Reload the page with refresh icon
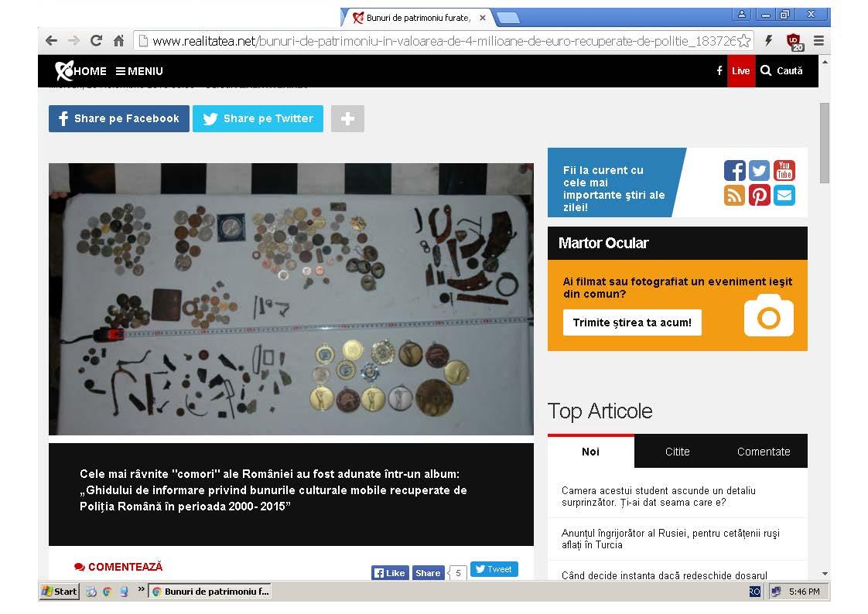 pos(97,40)
